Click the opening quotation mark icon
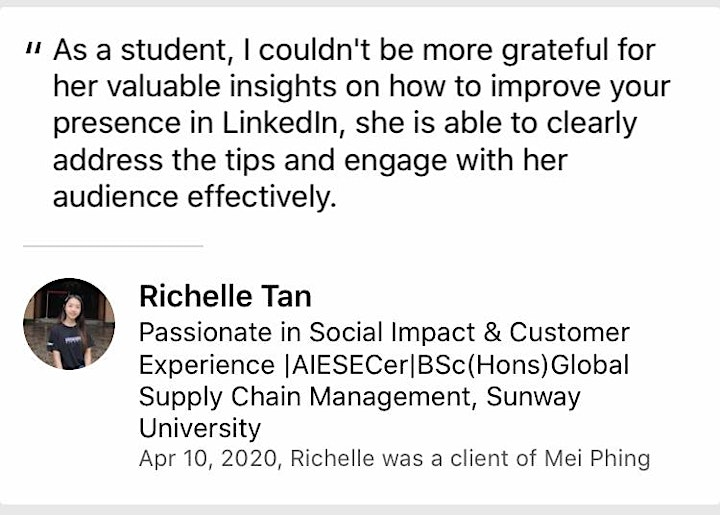Image resolution: width=720 pixels, height=515 pixels. coord(34,48)
